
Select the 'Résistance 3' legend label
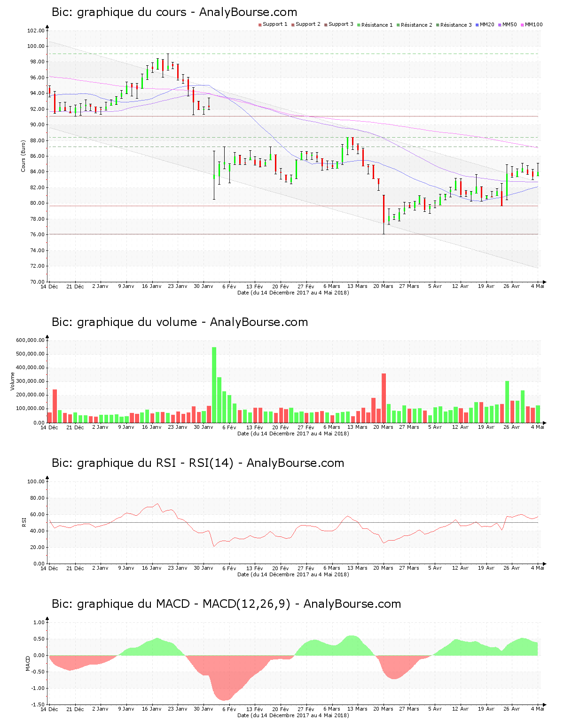(456, 25)
